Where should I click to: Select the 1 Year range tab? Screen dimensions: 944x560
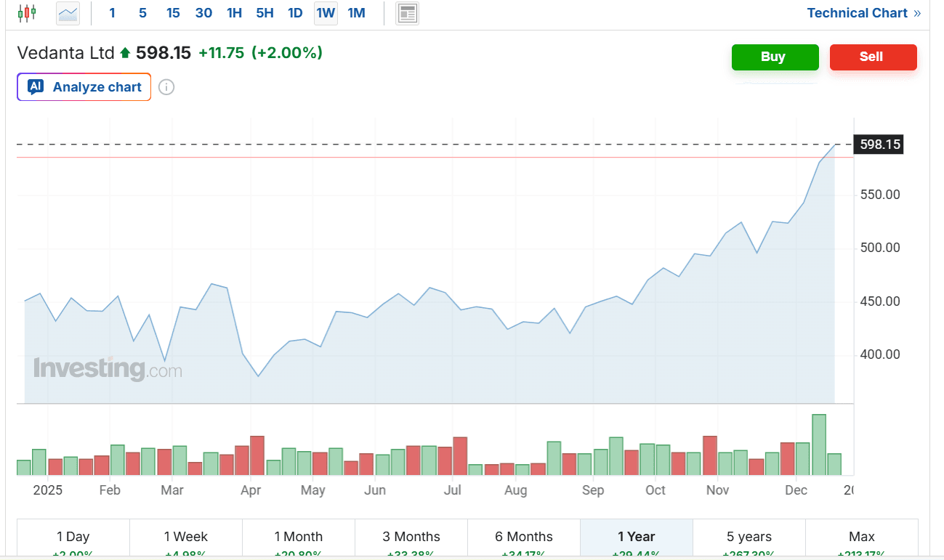click(x=637, y=539)
